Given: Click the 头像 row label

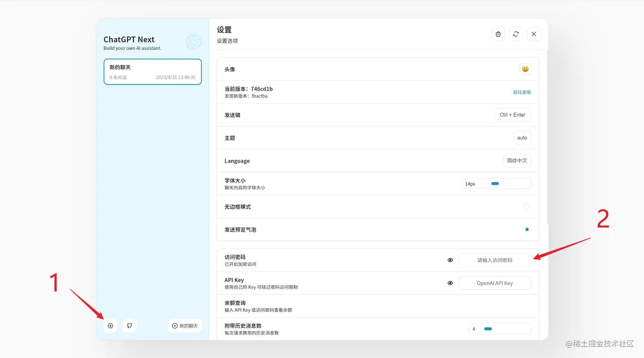Looking at the screenshot, I should tap(230, 69).
